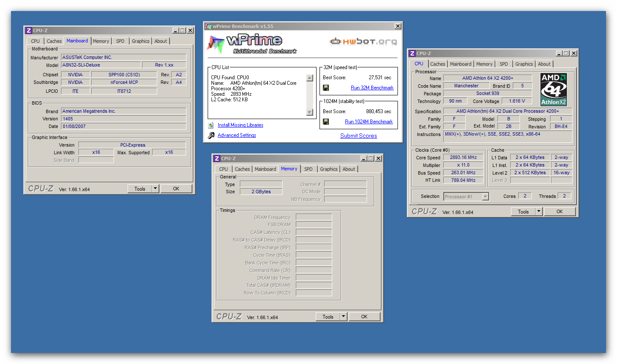617x364 pixels.
Task: Open Install Missing Libraries link
Action: click(240, 125)
